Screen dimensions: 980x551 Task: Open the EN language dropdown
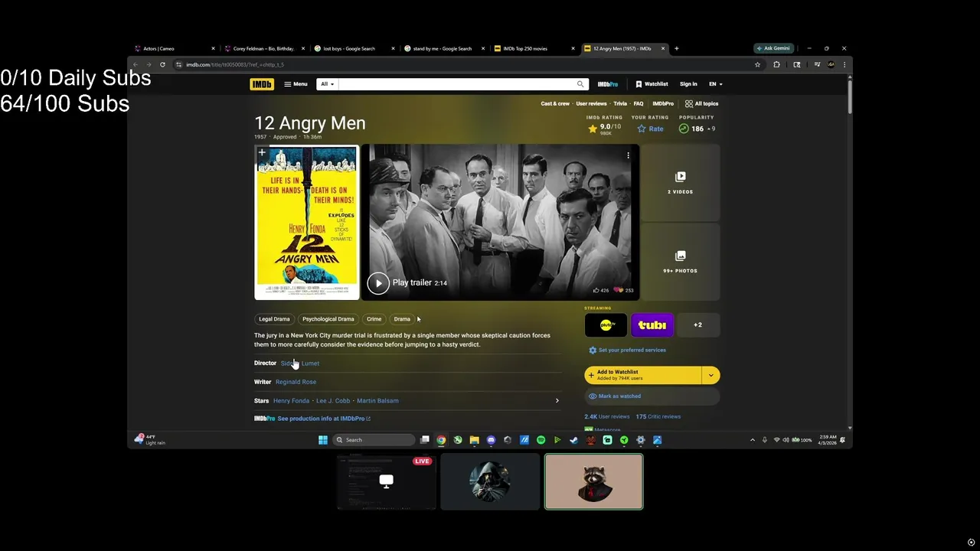pos(715,84)
